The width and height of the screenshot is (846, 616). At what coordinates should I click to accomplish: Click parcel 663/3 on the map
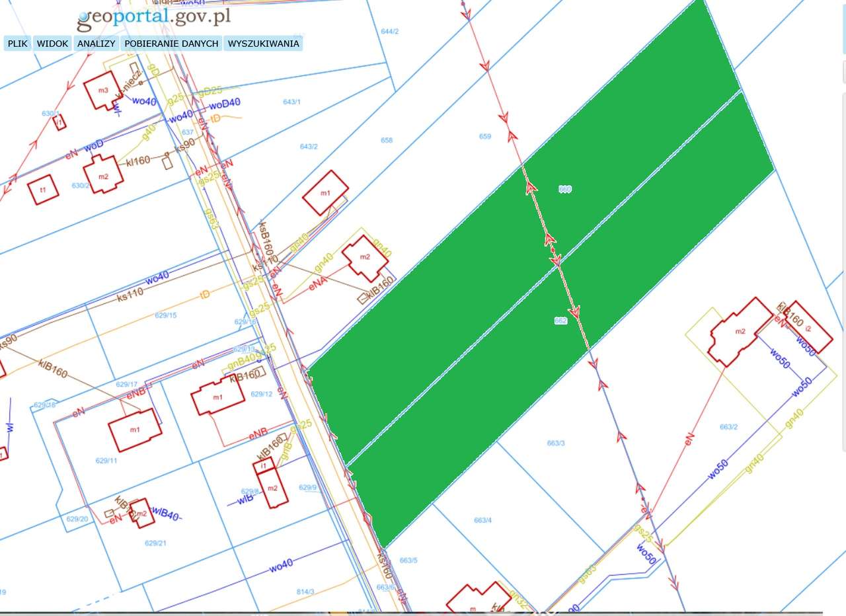tap(556, 443)
